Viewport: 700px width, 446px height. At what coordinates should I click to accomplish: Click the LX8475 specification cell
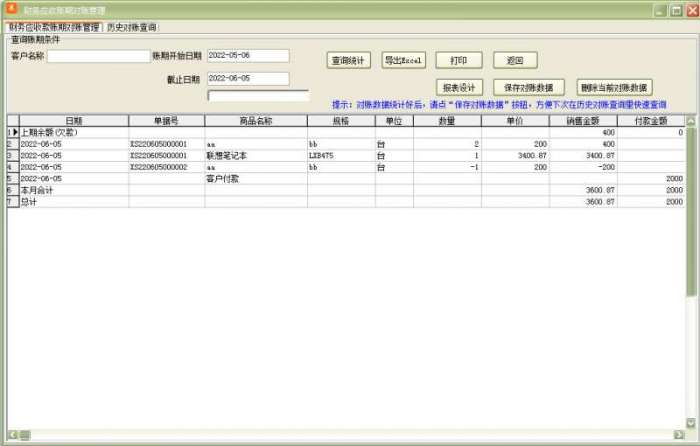(341, 156)
